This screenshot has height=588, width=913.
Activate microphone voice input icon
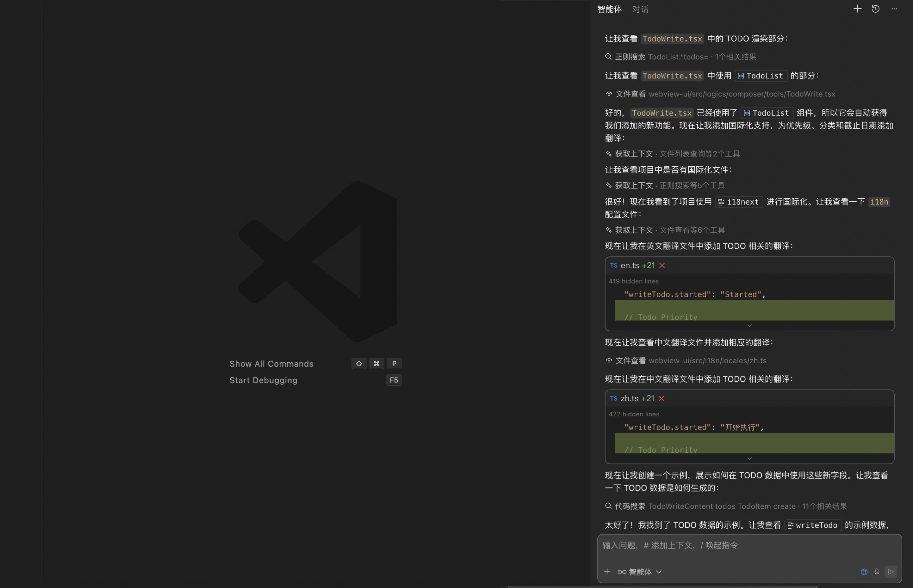point(877,572)
